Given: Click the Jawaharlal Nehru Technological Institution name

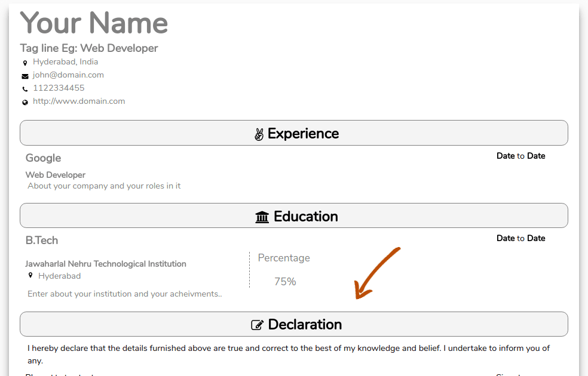Looking at the screenshot, I should pos(106,264).
